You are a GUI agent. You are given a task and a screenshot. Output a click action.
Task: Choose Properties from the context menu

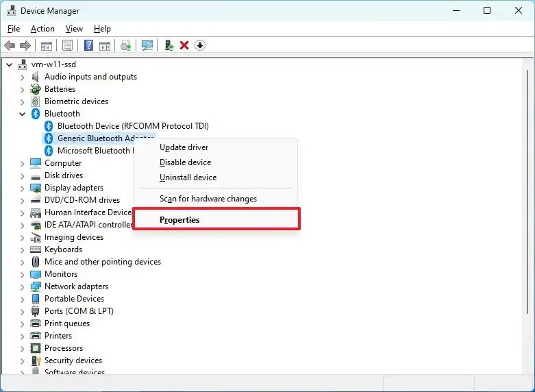point(179,220)
